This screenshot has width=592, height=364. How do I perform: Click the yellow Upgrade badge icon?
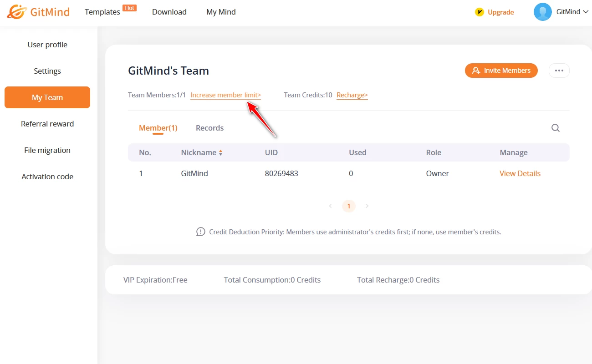point(479,12)
